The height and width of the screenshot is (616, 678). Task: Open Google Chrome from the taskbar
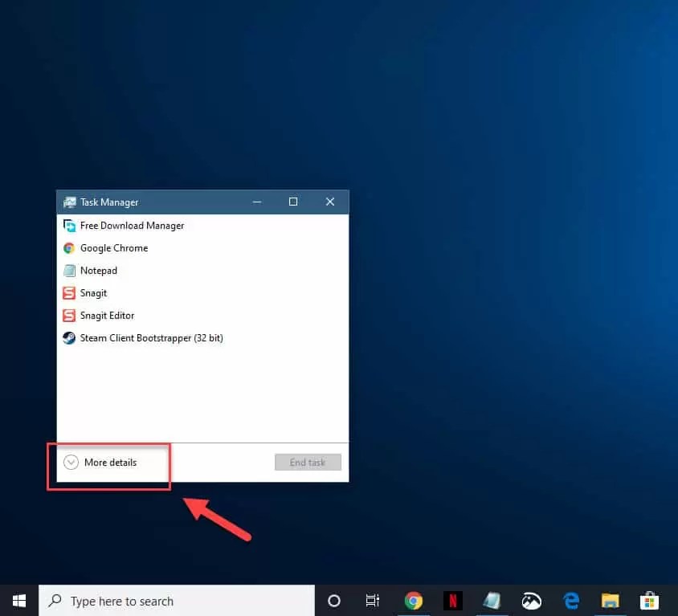(414, 601)
